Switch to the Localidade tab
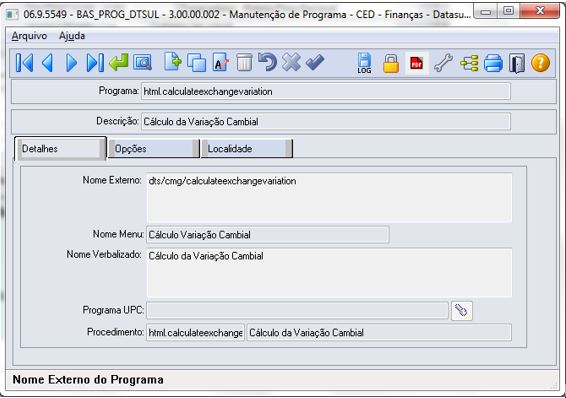The height and width of the screenshot is (398, 566). [247, 149]
